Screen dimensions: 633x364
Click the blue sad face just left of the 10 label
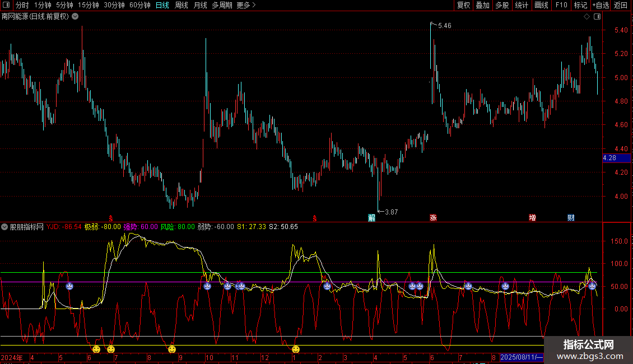[207, 286]
